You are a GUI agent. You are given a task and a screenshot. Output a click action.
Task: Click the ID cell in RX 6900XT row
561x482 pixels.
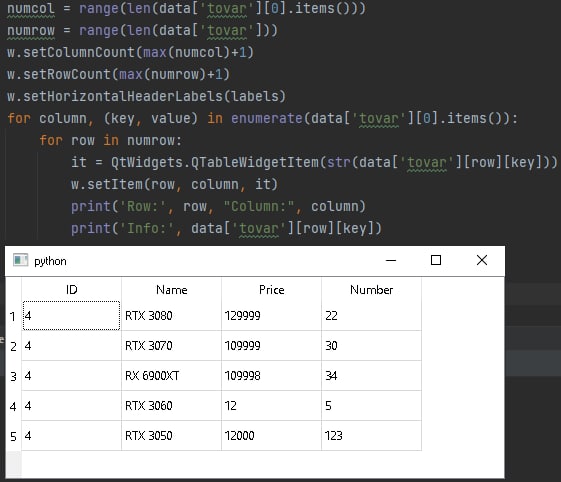point(72,376)
